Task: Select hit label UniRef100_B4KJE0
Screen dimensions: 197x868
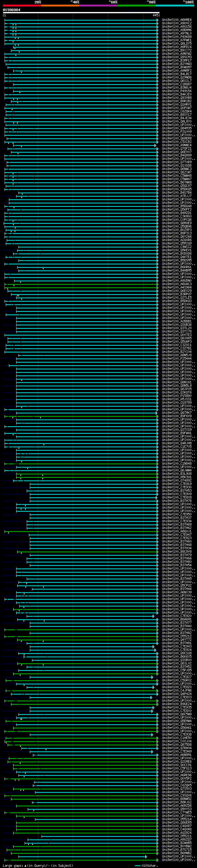Action: (177, 94)
